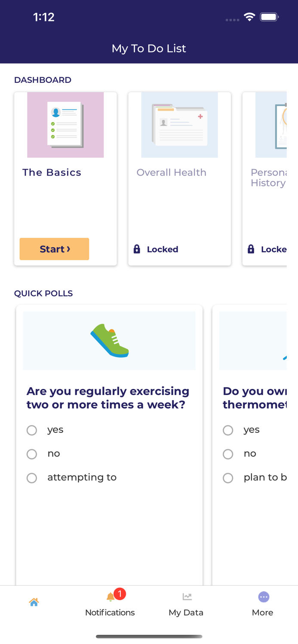Open the Overall Health card title
The height and width of the screenshot is (644, 298).
point(171,173)
